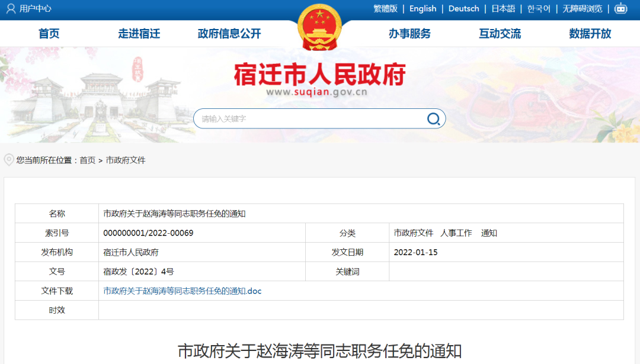
Task: Open the 走进宿迁 menu item
Action: coord(139,34)
